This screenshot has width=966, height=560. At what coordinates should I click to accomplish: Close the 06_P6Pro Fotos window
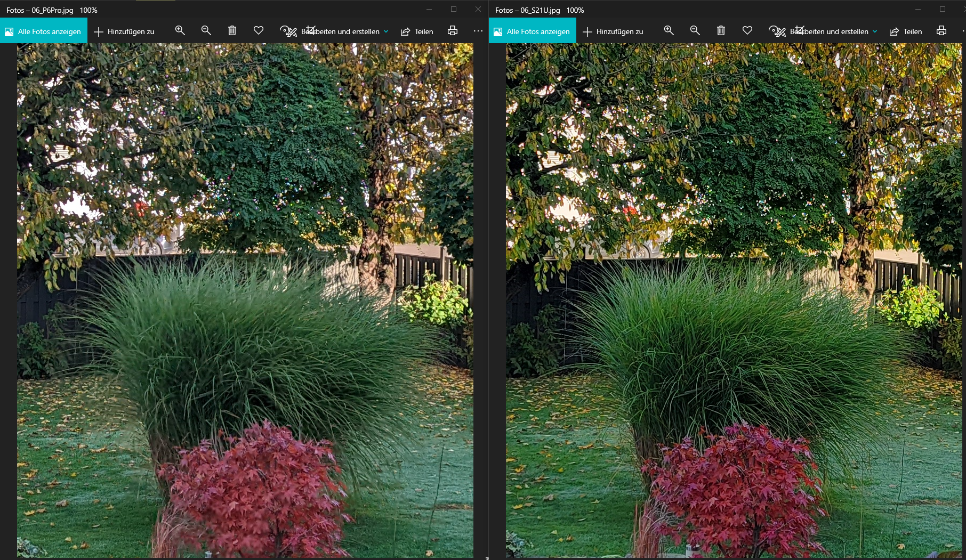tap(478, 9)
